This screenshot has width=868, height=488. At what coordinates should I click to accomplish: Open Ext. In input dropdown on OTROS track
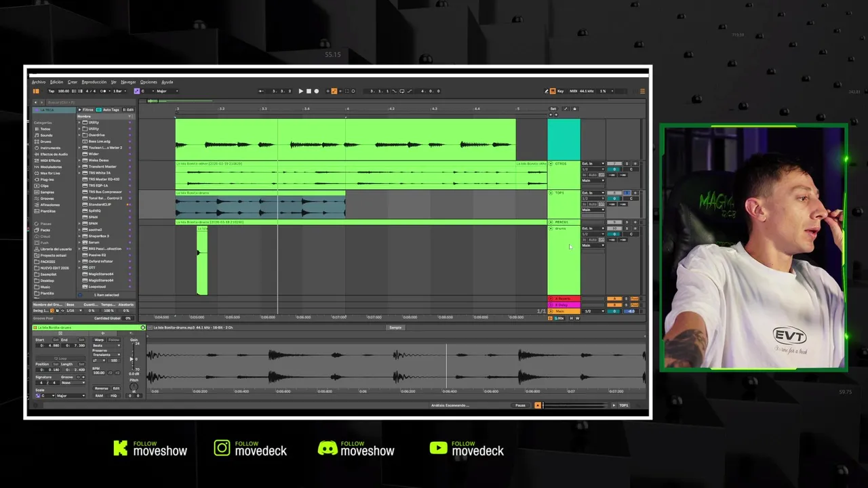593,163
